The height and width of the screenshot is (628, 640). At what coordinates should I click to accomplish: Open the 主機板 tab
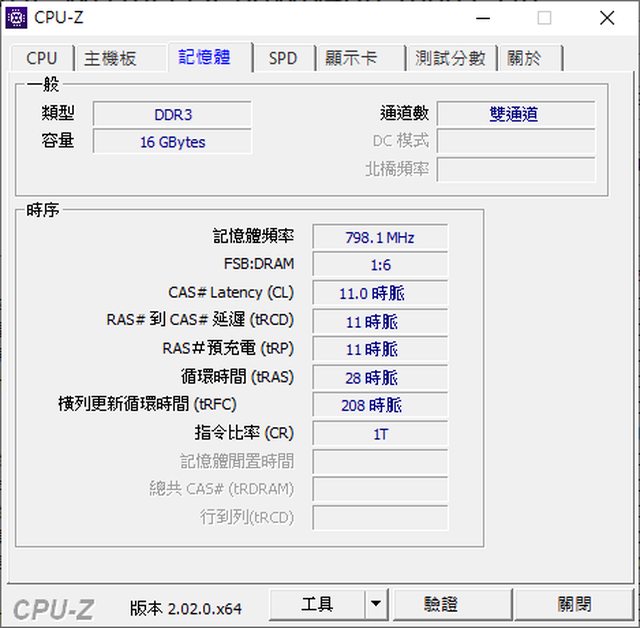[x=110, y=58]
